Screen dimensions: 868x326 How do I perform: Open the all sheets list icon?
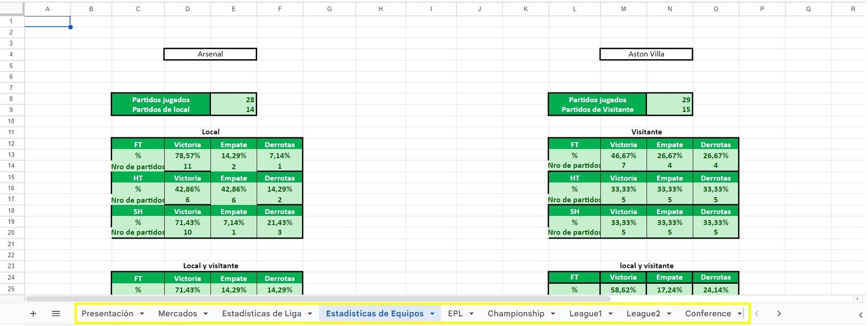point(55,314)
